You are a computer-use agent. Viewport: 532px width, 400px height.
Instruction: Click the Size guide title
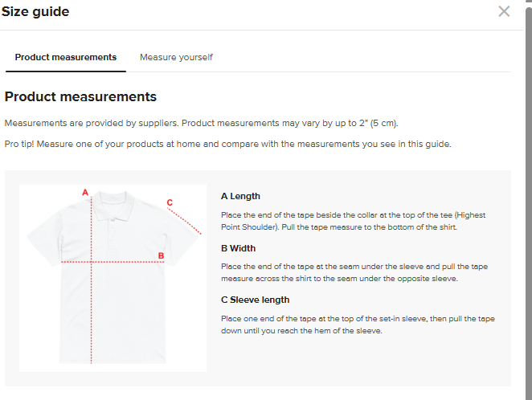pos(35,11)
